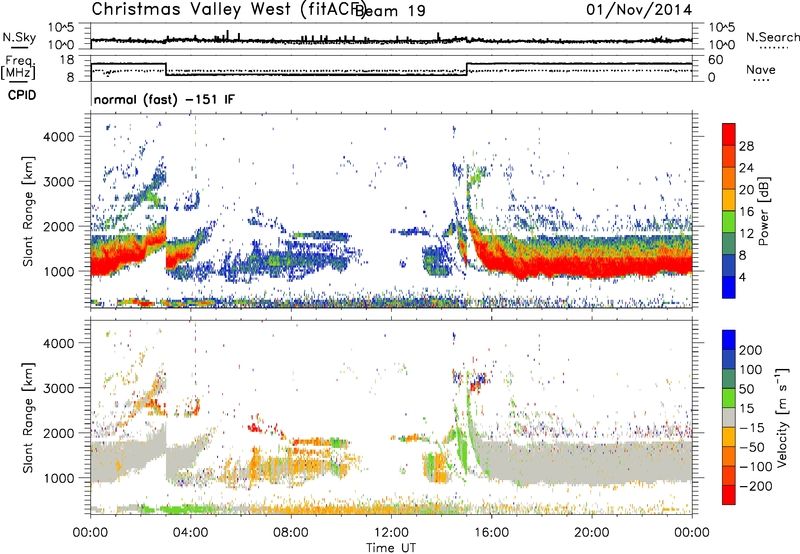Click the 'Christmas Valley West (fitACF)' title
The height and width of the screenshot is (554, 800).
click(227, 9)
